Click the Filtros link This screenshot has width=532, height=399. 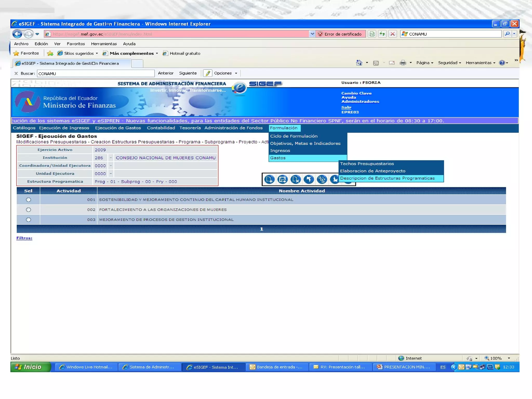coord(24,238)
